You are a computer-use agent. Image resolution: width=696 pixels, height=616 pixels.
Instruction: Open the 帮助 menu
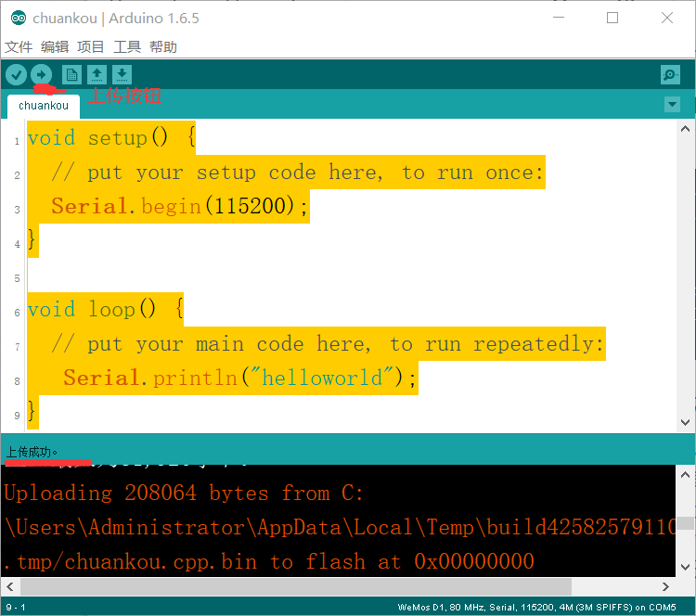pyautogui.click(x=163, y=46)
